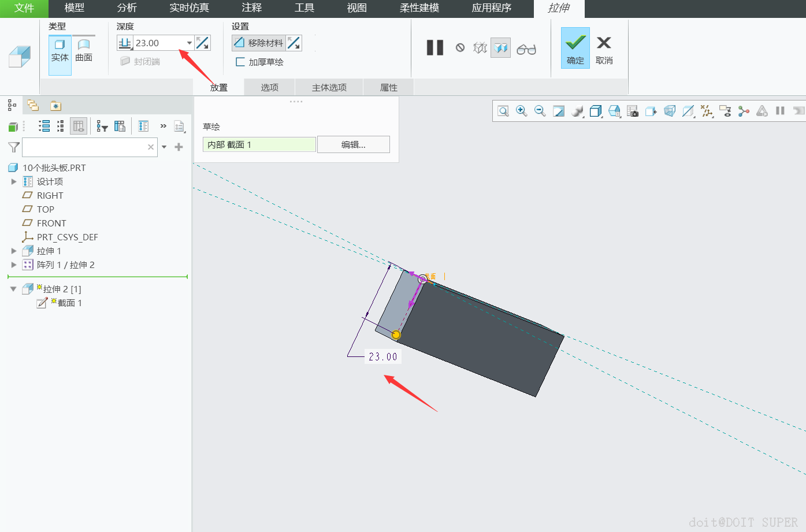Switch to the 应用程序 ribbon tab
Image resolution: width=806 pixels, height=532 pixels.
492,8
